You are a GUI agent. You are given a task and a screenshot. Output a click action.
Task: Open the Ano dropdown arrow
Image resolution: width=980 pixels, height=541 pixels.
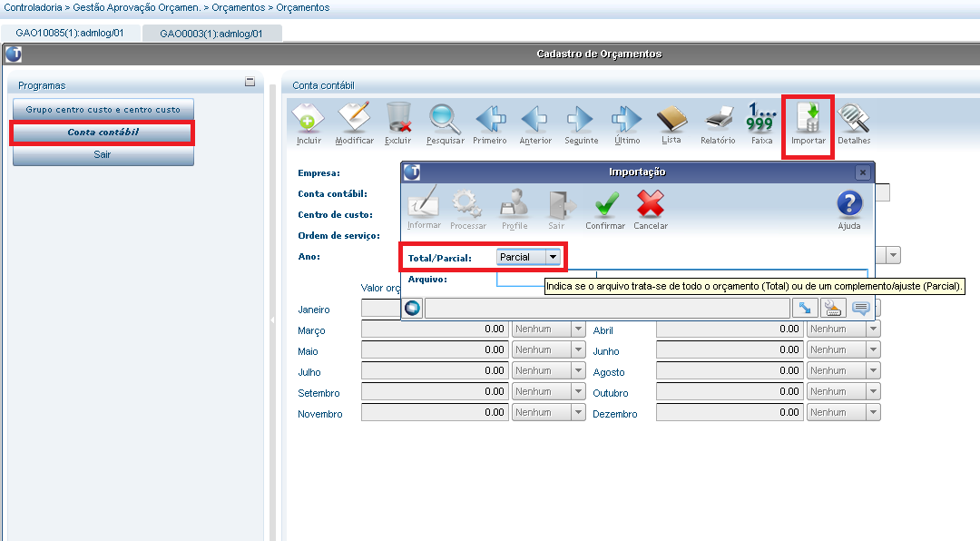[893, 255]
